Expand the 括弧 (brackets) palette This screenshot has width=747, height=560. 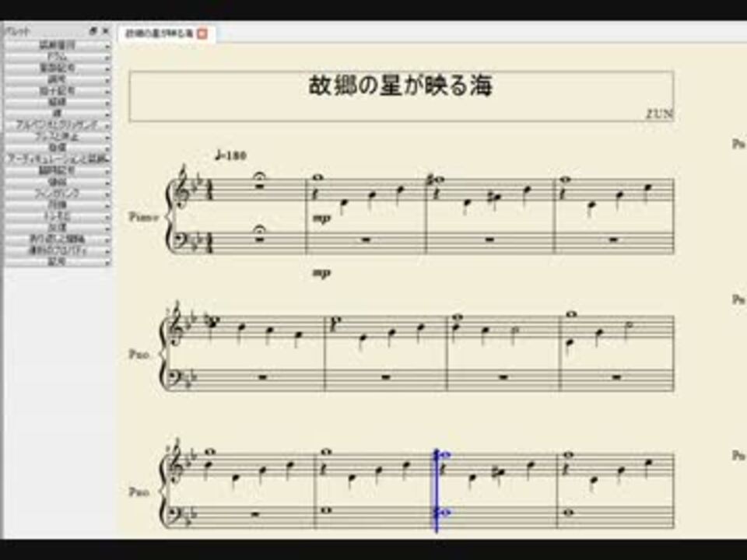pyautogui.click(x=58, y=148)
